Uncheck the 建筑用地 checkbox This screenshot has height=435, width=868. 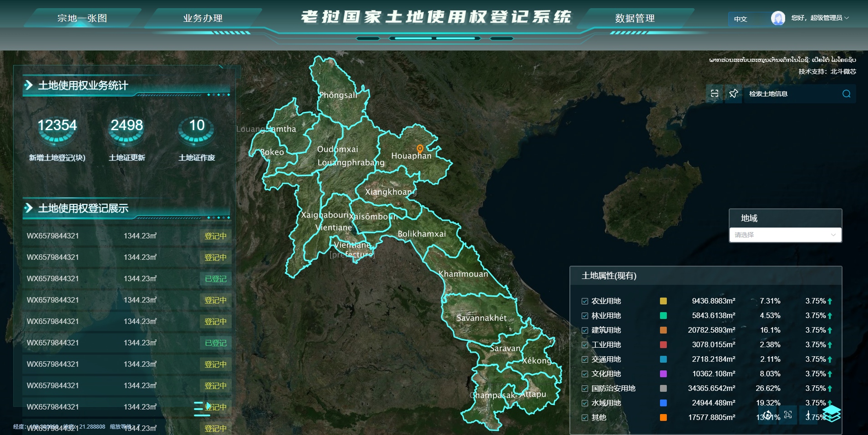[585, 330]
